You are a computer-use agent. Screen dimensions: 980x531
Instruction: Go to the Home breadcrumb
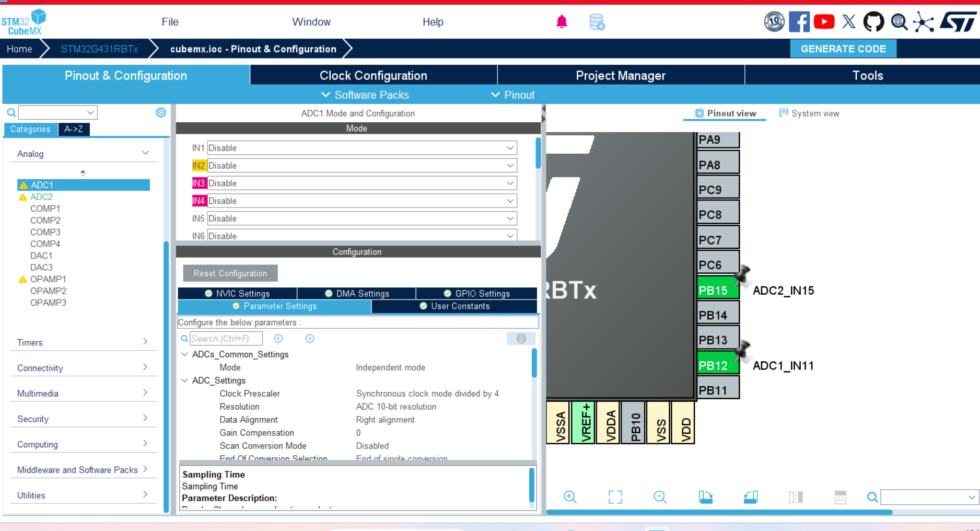click(19, 49)
